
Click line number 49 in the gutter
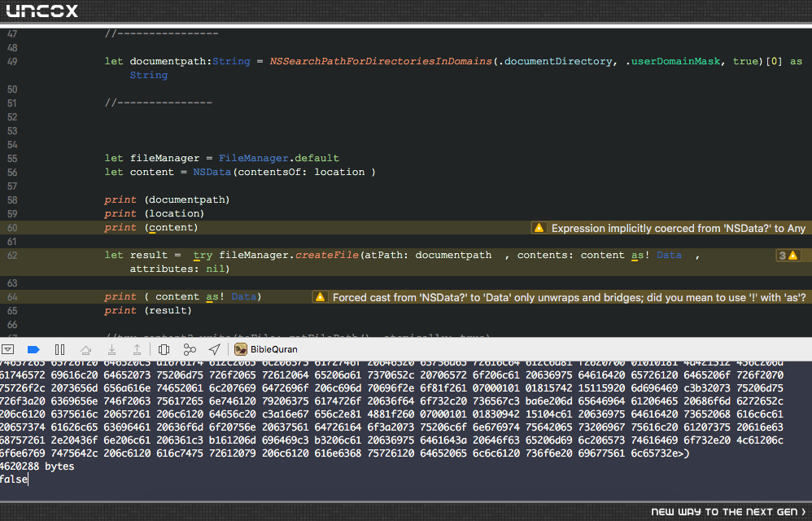12,62
